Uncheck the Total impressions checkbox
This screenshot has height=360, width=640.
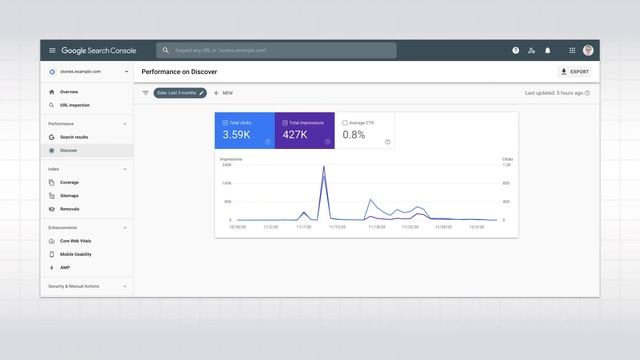click(285, 123)
